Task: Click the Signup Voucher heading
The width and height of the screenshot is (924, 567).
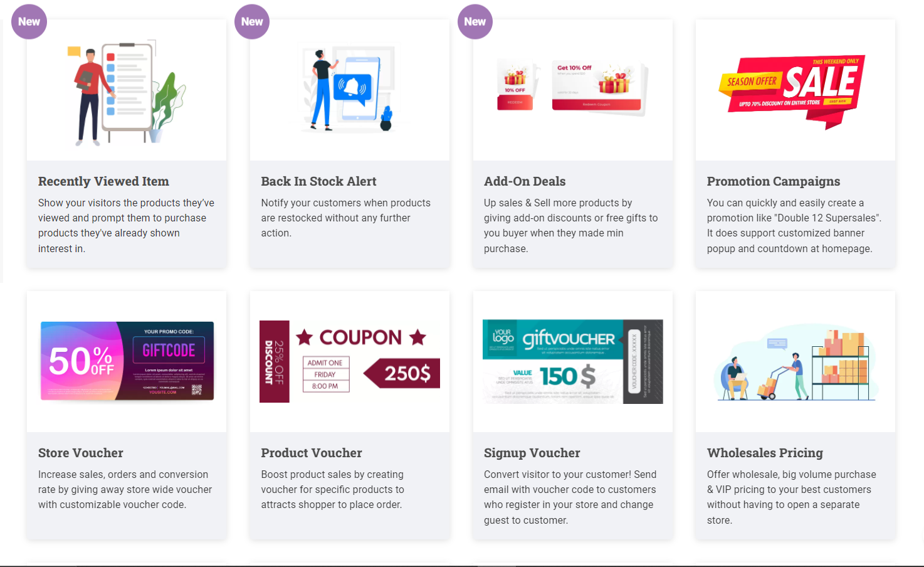Action: (x=532, y=453)
